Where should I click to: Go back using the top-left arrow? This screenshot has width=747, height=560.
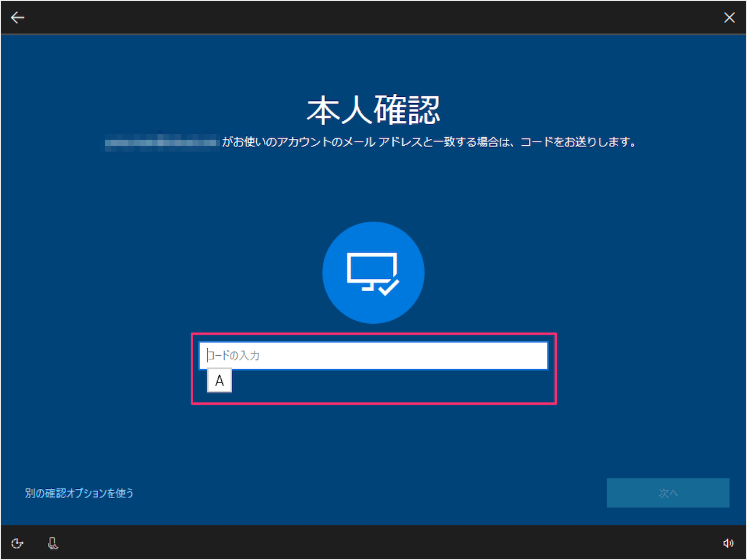[18, 17]
